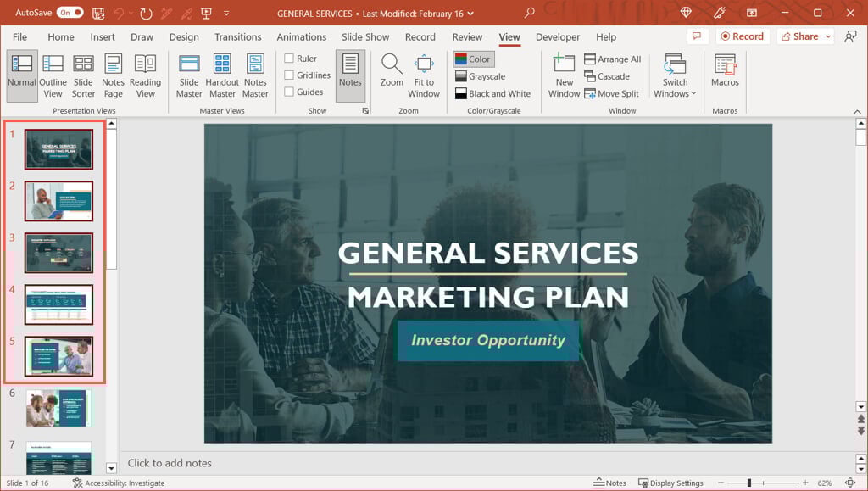Open a New Window
868x491 pixels.
click(x=565, y=75)
